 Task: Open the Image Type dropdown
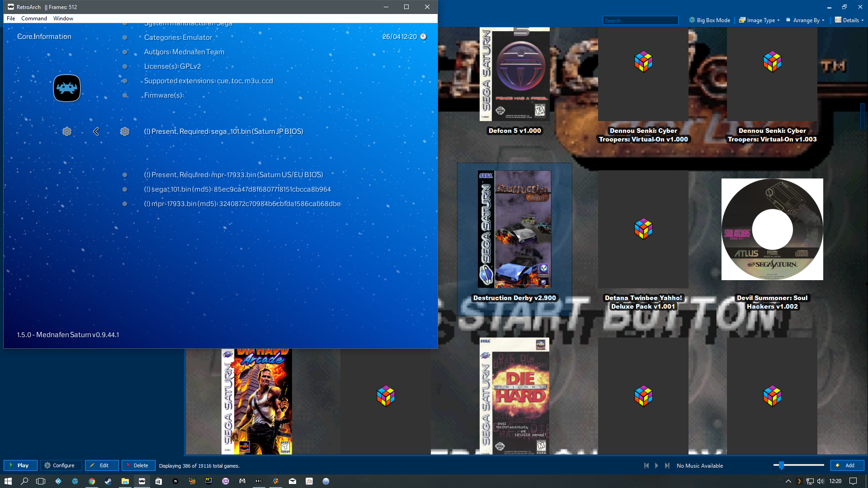pos(759,20)
